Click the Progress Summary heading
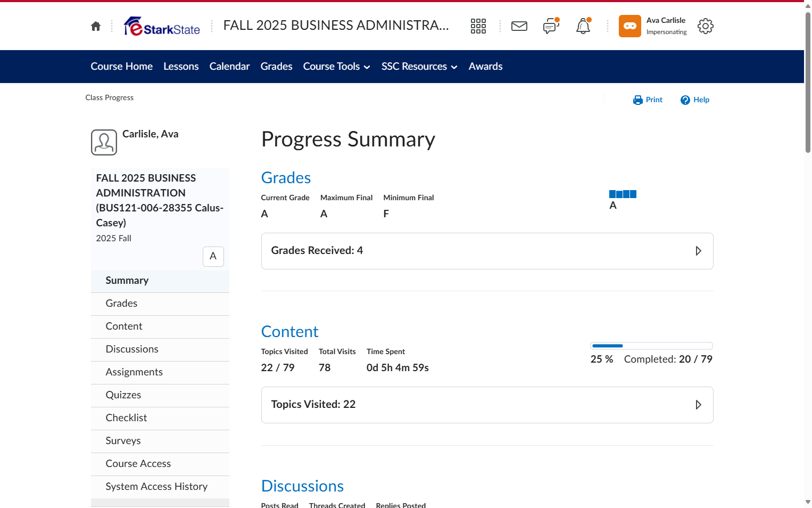This screenshot has height=508, width=812. (348, 140)
